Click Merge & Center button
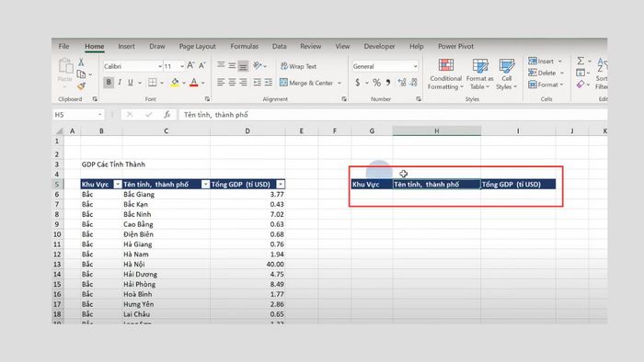644x362 pixels. 306,83
